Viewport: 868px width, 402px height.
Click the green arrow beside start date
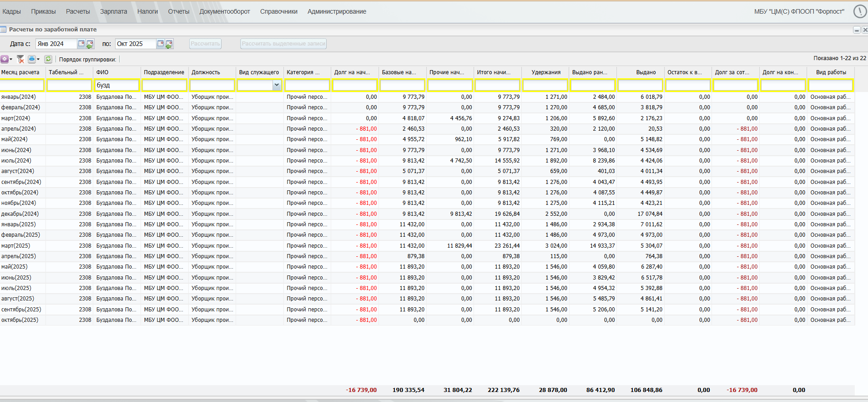(90, 44)
